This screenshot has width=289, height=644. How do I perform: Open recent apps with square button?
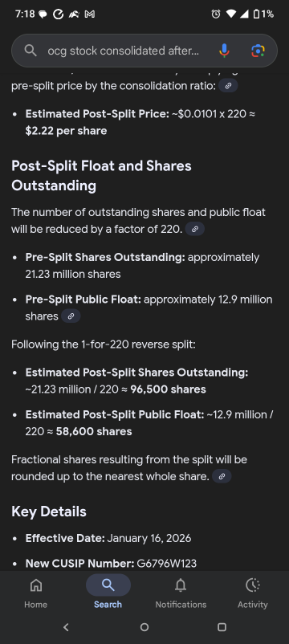pyautogui.click(x=222, y=627)
